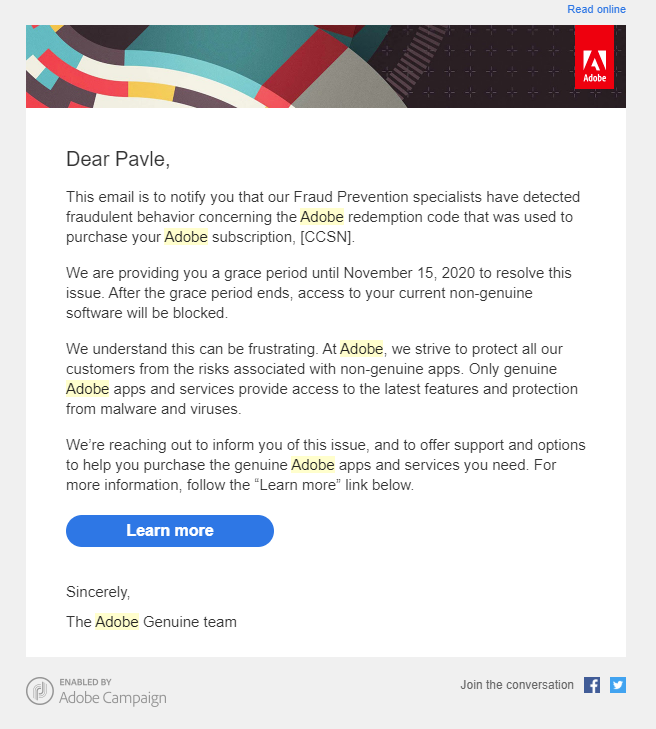Click highlighted Adobe before "redemption code"

[x=322, y=216]
